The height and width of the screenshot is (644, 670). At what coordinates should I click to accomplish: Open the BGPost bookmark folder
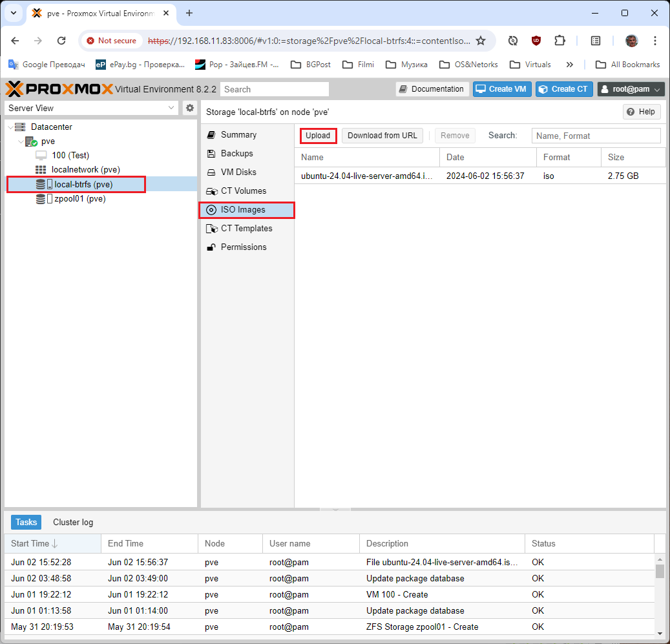tap(311, 65)
